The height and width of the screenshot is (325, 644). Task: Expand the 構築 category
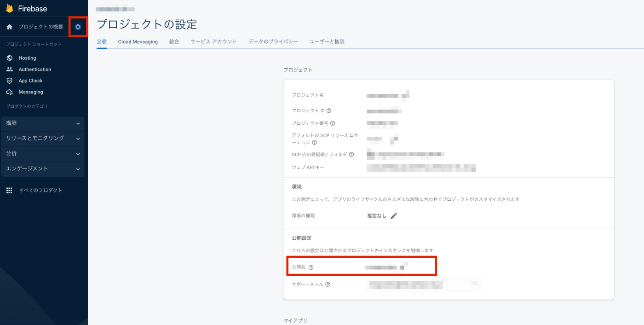click(x=43, y=123)
